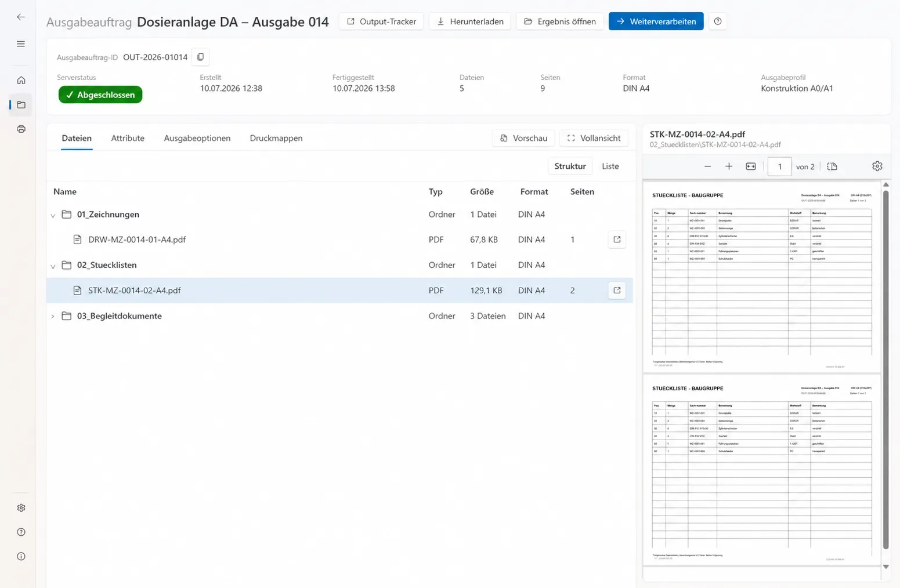Select STK-MZ-0014-02-A4.pdf file row
Screen dimensions: 900x588
[339, 291]
